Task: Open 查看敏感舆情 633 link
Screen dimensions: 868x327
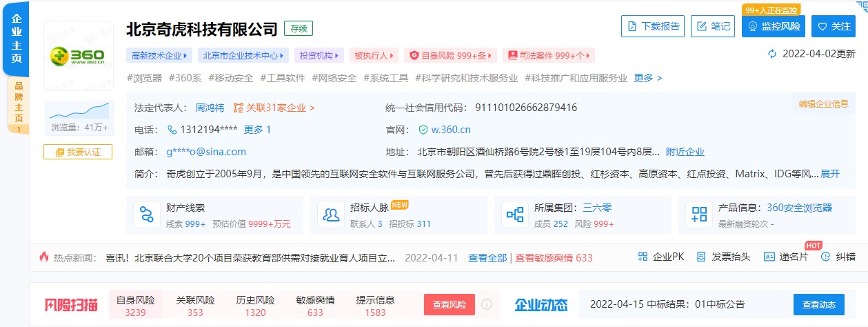Action: point(554,257)
